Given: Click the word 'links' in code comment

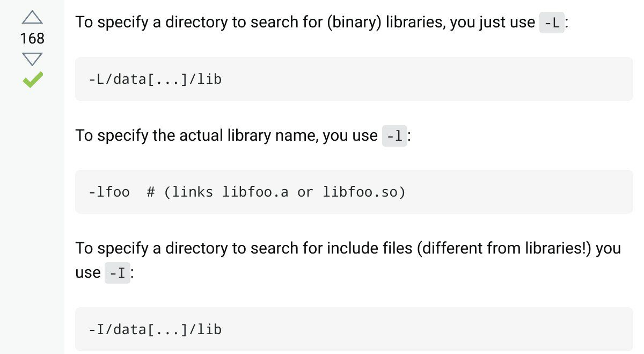Looking at the screenshot, I should (x=193, y=192).
